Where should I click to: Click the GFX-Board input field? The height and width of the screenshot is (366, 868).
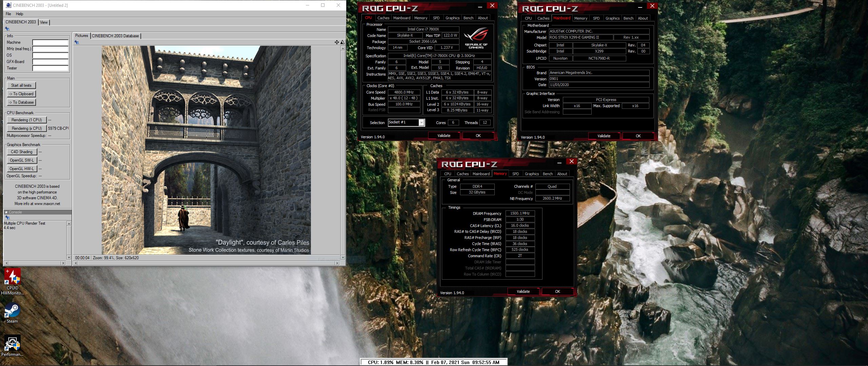click(50, 62)
